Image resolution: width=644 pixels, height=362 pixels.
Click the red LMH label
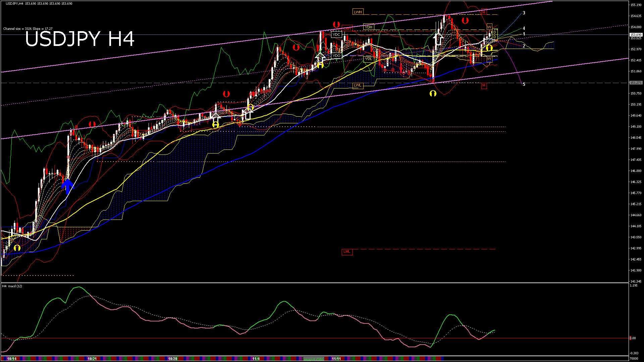(x=347, y=28)
